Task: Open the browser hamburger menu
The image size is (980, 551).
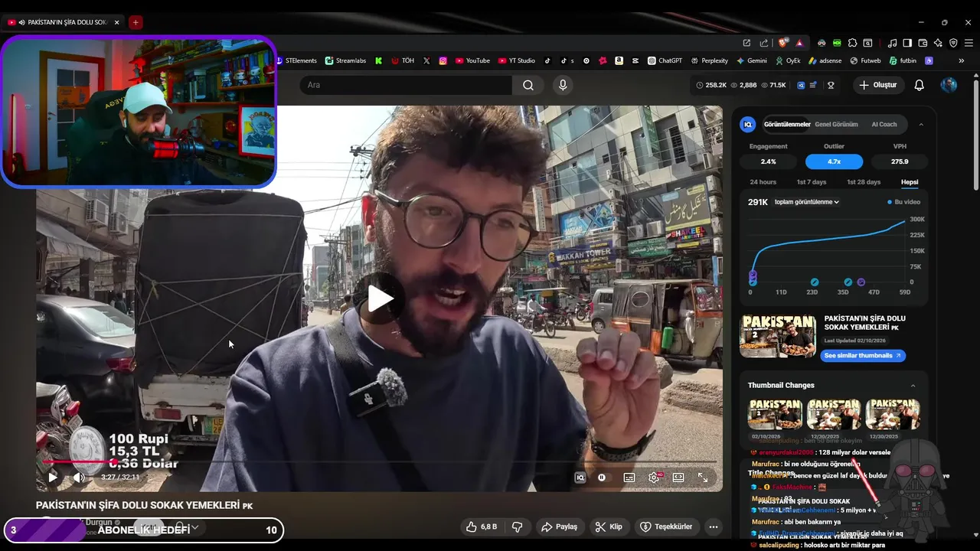Action: click(969, 43)
